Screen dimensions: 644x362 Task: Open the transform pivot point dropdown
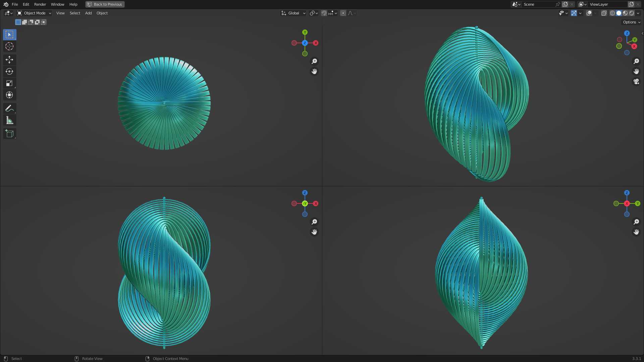(x=314, y=13)
